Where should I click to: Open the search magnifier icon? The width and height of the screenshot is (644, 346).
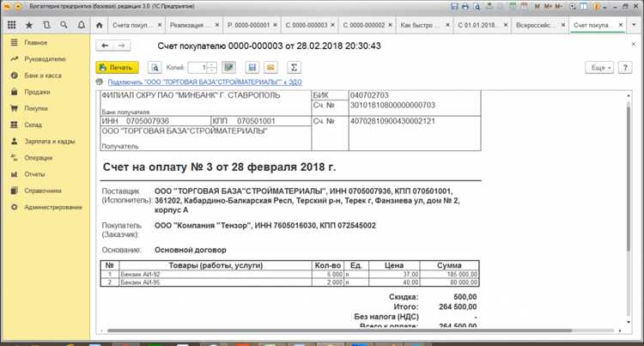pyautogui.click(x=64, y=25)
